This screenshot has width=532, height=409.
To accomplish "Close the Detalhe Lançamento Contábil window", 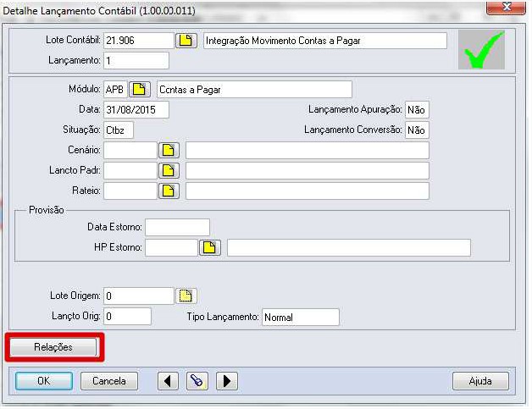I will (506, 7).
